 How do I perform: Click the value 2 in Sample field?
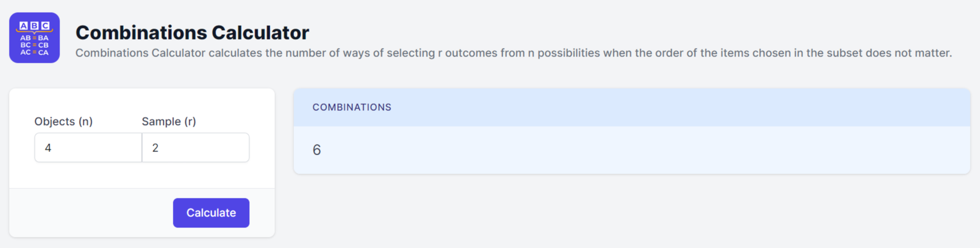click(155, 148)
